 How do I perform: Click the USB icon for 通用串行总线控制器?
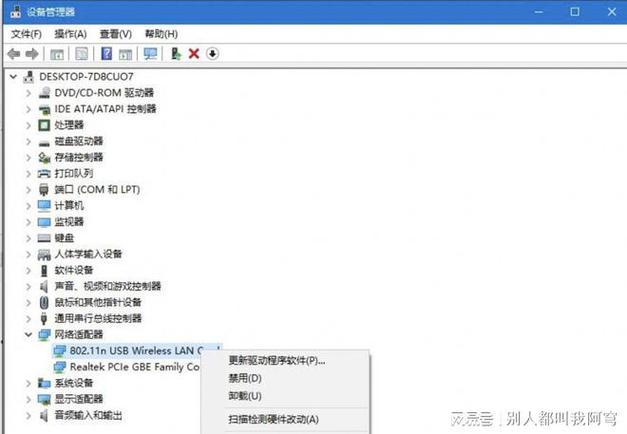coord(44,319)
